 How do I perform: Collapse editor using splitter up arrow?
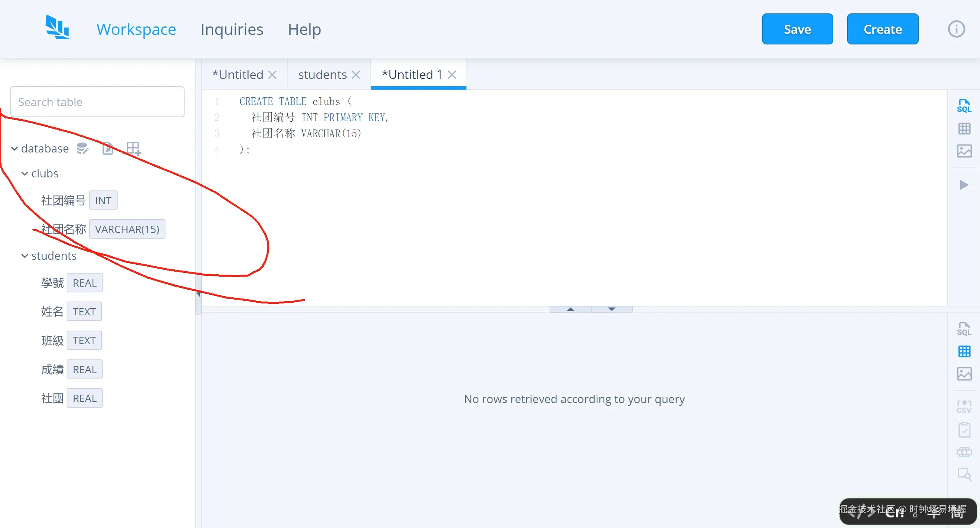tap(570, 309)
